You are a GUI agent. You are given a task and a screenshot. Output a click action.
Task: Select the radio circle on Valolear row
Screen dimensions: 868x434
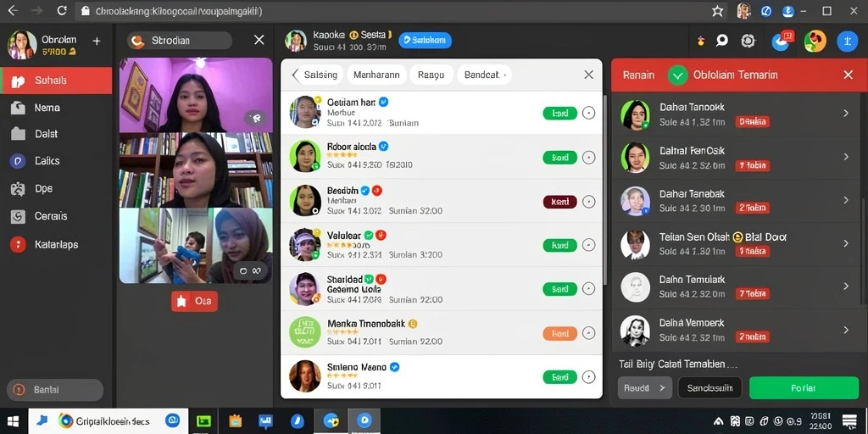[x=589, y=245]
